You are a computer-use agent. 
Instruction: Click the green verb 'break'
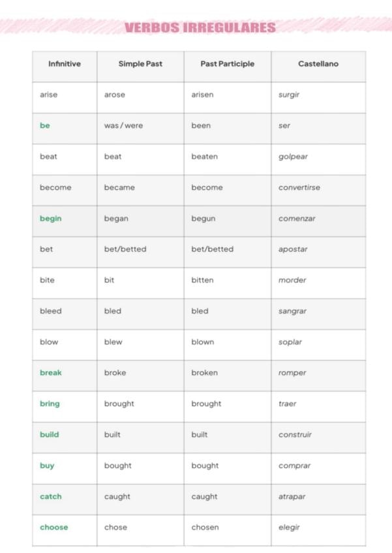point(50,373)
